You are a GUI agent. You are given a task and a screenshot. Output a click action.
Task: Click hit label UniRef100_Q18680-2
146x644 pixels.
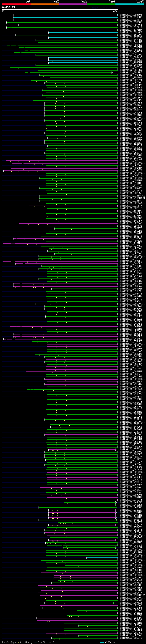[132, 196]
